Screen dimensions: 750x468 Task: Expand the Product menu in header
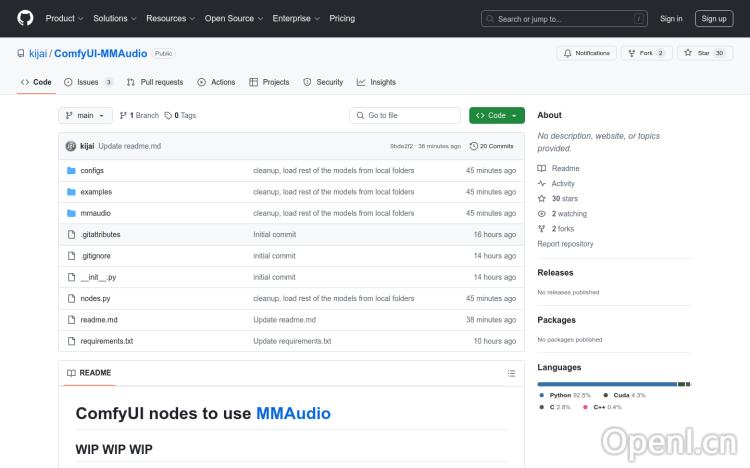point(64,18)
